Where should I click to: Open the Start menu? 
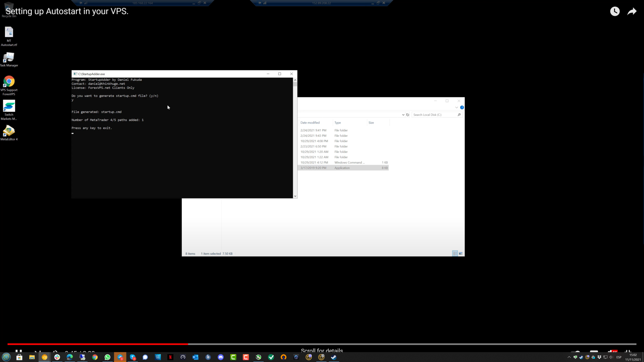[6, 357]
